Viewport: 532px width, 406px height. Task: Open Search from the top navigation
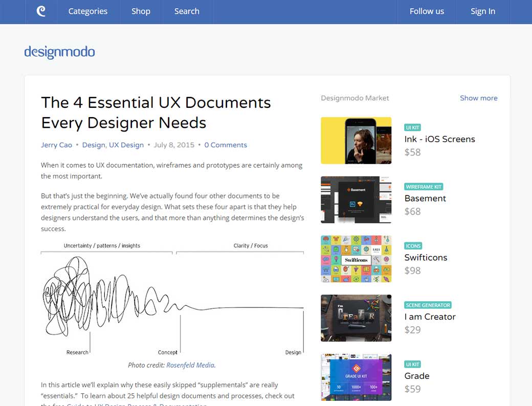186,11
